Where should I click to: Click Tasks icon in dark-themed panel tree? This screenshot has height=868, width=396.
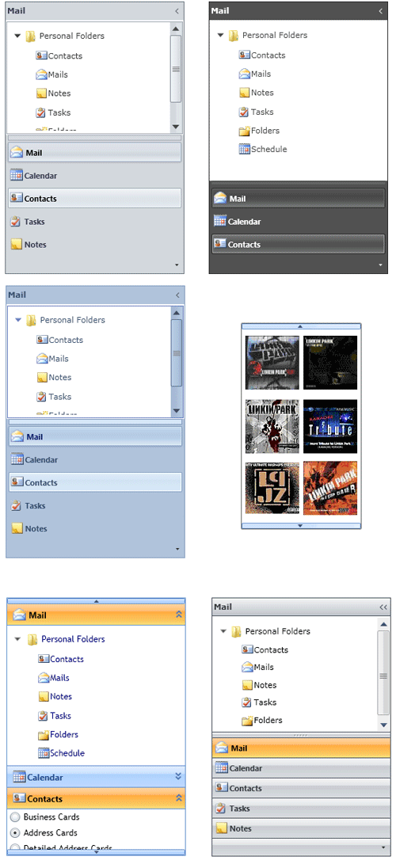[244, 112]
